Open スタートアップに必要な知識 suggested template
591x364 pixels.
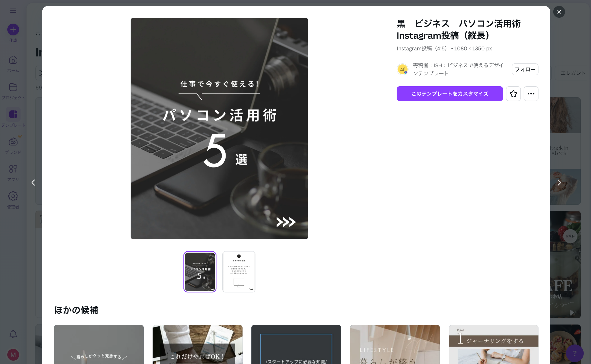[x=296, y=344]
